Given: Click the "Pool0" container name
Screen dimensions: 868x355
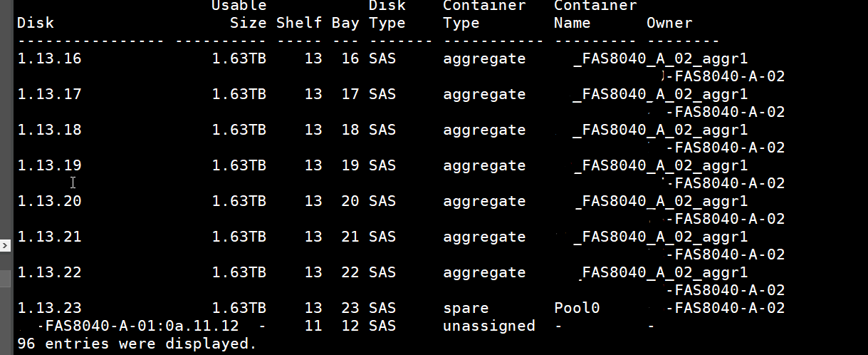Looking at the screenshot, I should [577, 309].
